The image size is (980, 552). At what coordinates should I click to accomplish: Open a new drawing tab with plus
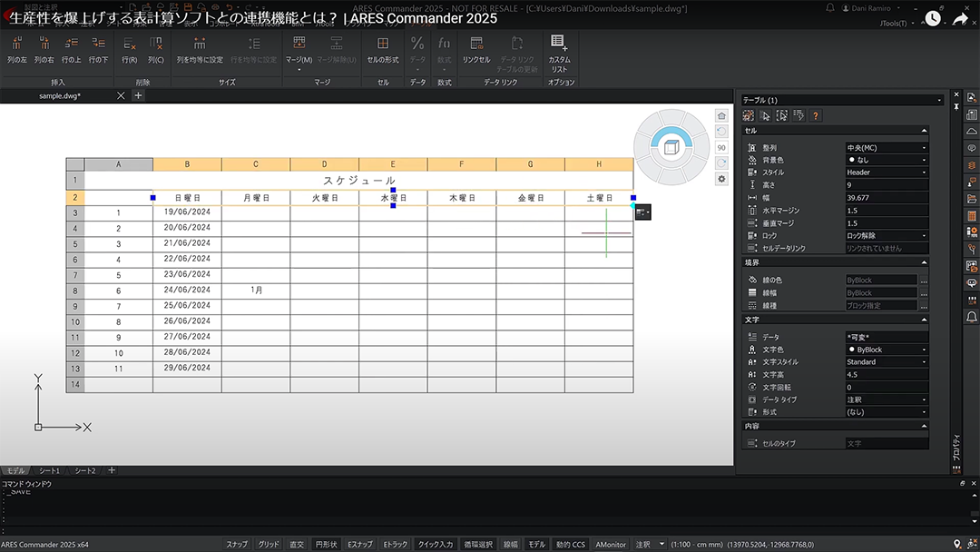pyautogui.click(x=138, y=95)
